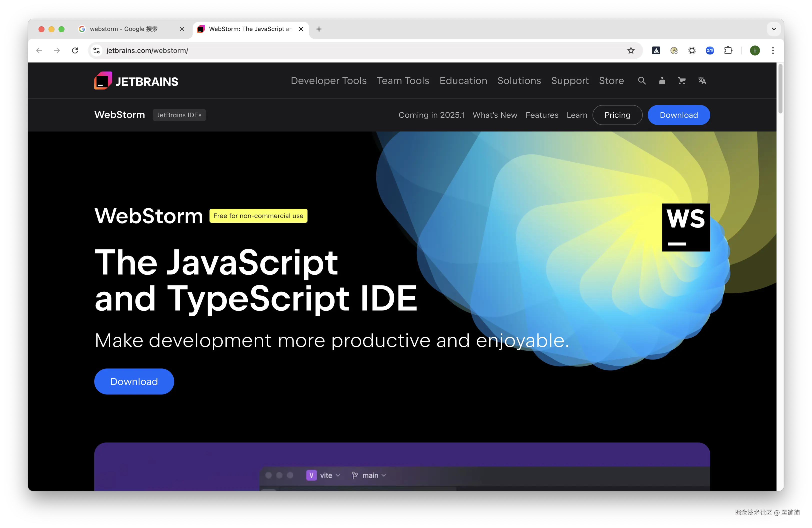Open the shopping cart icon

682,81
